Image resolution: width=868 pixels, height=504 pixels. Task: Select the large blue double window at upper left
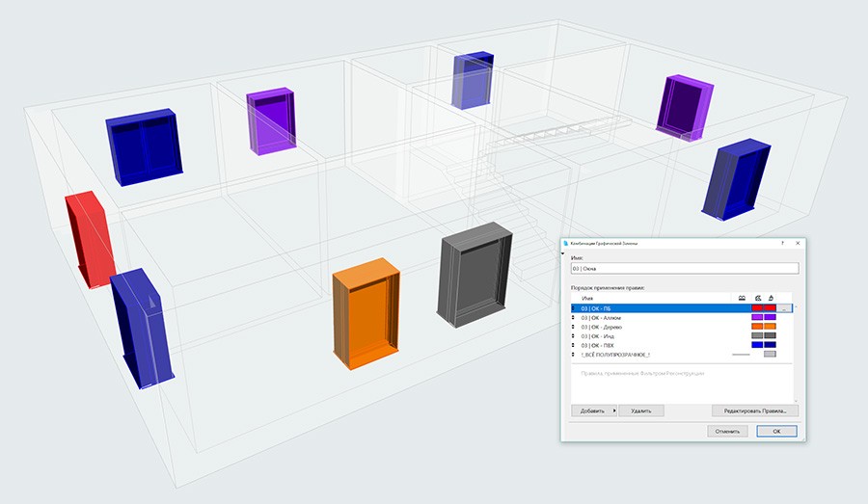tap(144, 147)
